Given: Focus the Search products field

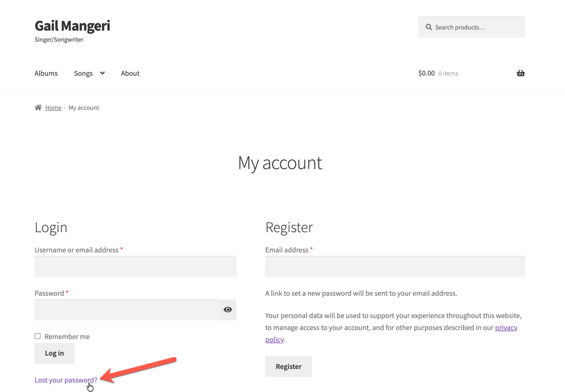Looking at the screenshot, I should [477, 28].
